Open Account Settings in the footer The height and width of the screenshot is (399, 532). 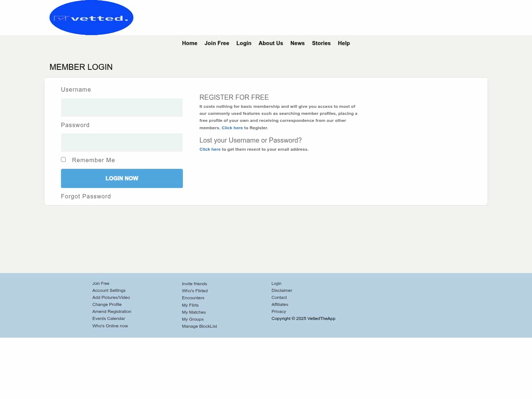coord(109,290)
